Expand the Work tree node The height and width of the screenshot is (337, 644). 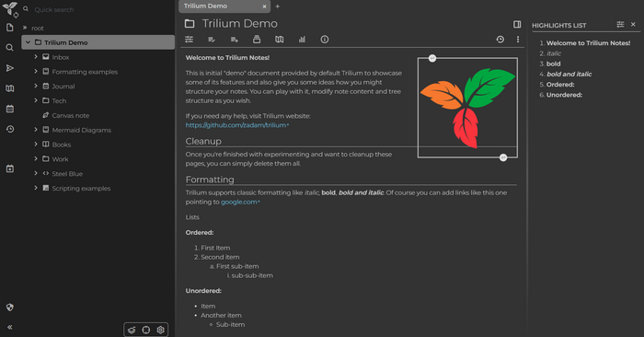click(36, 159)
